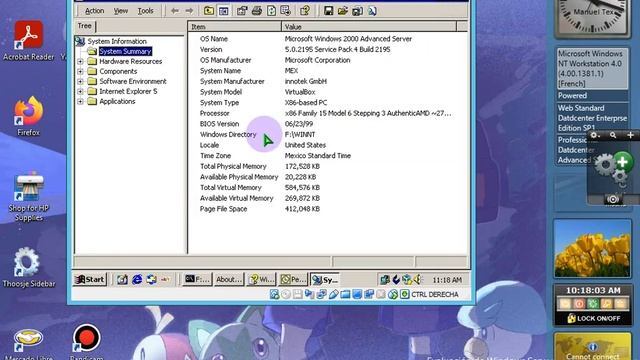Screen dimensions: 640x360
Task: Click VirtualBox optical disk status icon
Action: point(286,294)
